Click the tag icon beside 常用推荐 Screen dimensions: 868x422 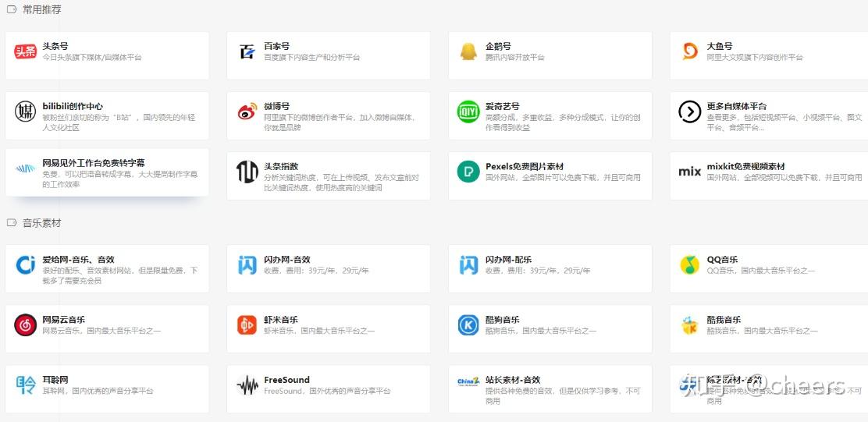pos(11,9)
